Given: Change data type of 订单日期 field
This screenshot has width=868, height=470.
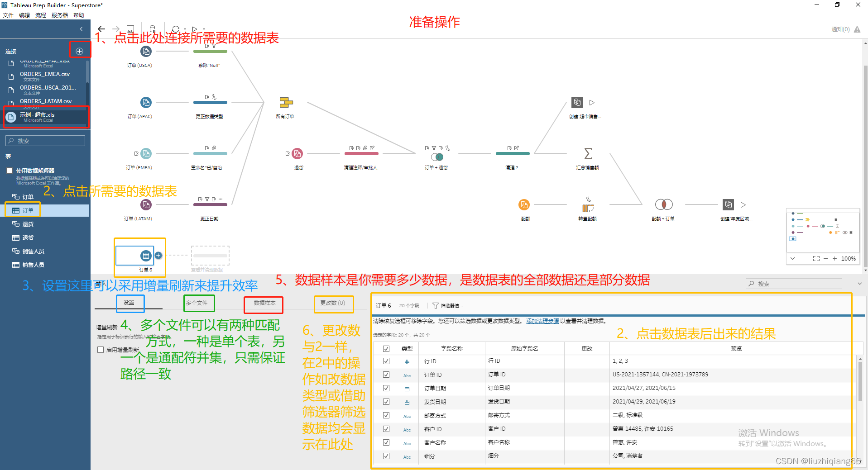Looking at the screenshot, I should 407,389.
